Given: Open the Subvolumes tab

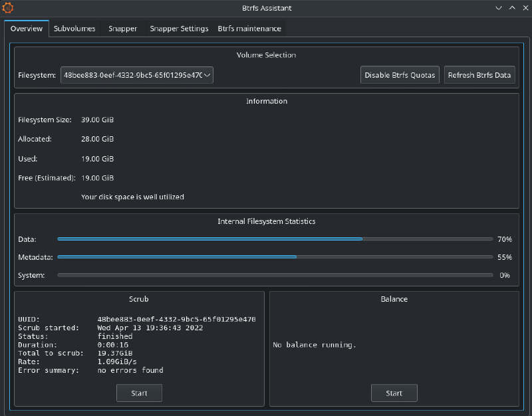Looking at the screenshot, I should 74,29.
